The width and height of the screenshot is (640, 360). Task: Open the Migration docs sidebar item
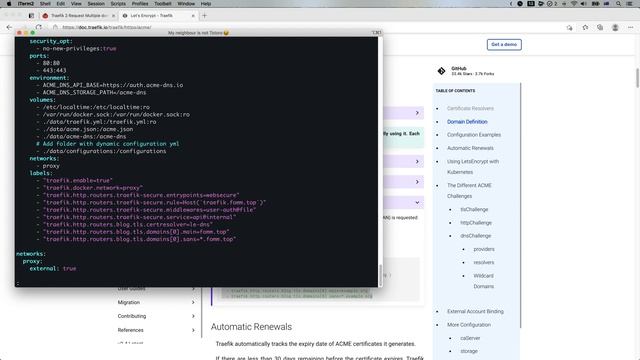click(x=129, y=302)
